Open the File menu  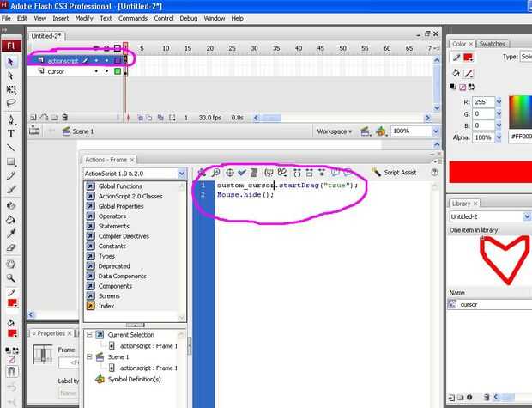coord(6,18)
